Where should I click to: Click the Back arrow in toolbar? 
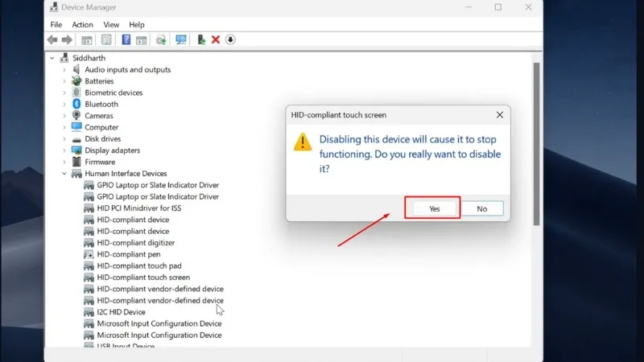coord(52,39)
